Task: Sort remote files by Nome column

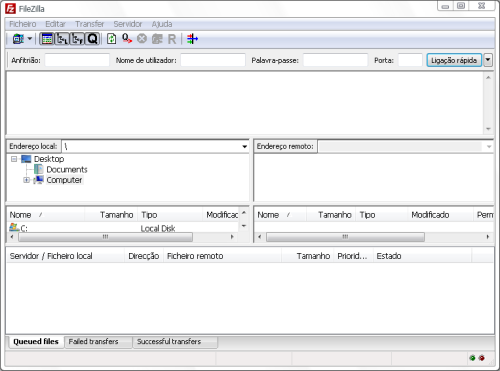Action: pyautogui.click(x=280, y=215)
